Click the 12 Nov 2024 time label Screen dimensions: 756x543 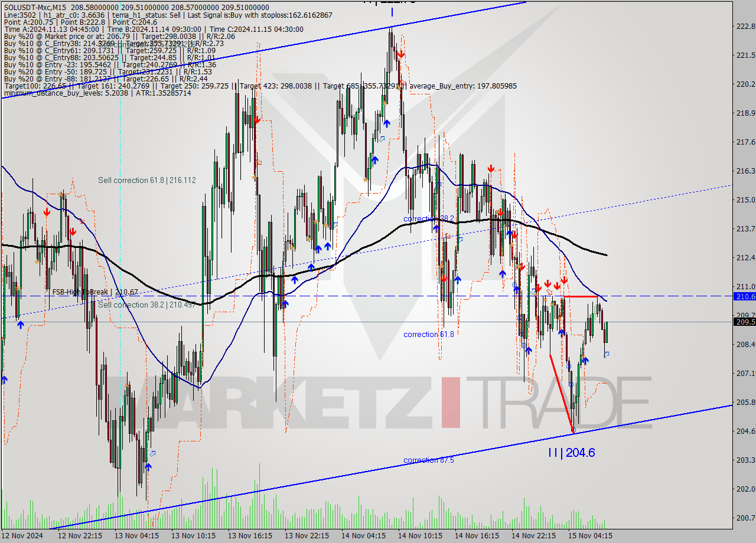coord(22,536)
